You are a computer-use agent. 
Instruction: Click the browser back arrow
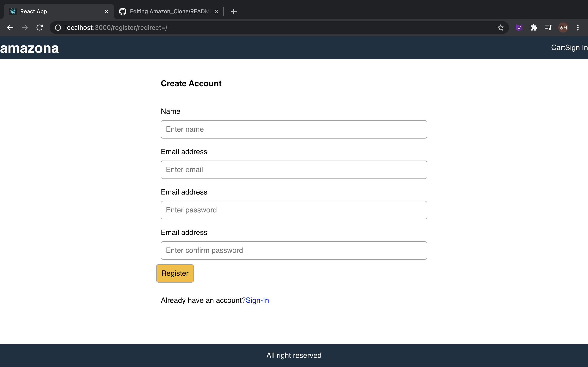pos(10,28)
